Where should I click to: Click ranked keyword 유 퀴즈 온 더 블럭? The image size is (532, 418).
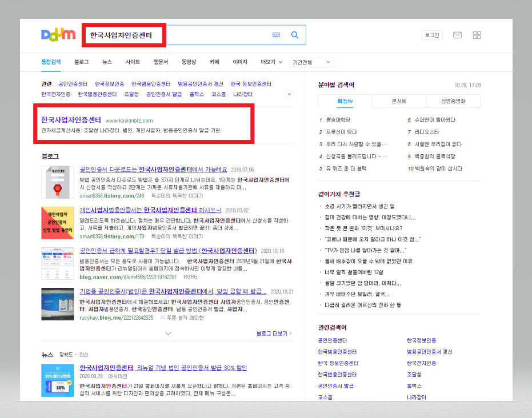click(x=346, y=168)
